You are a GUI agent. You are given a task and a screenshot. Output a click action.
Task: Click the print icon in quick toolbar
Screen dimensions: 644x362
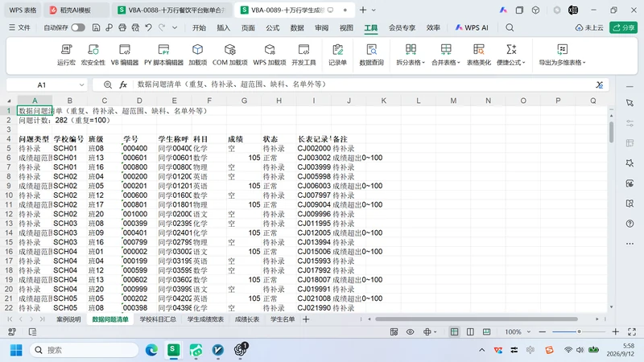pos(122,27)
